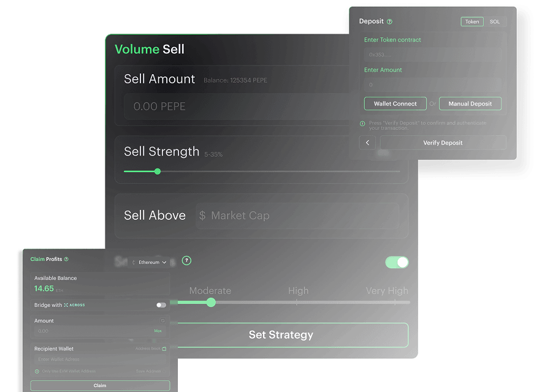Viewport: 542px width, 392px height.
Task: Enable the Bridge with Across toggle
Action: 161,305
